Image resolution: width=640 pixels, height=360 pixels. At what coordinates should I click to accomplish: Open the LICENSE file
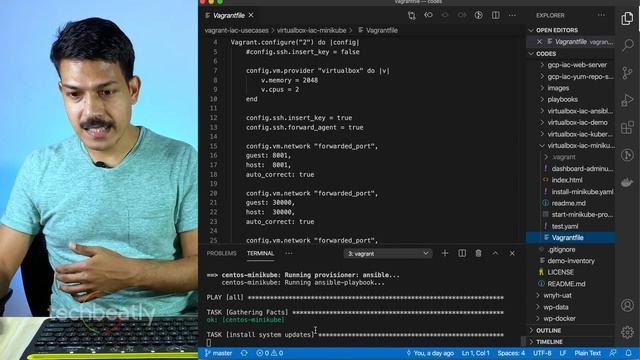coord(560,272)
